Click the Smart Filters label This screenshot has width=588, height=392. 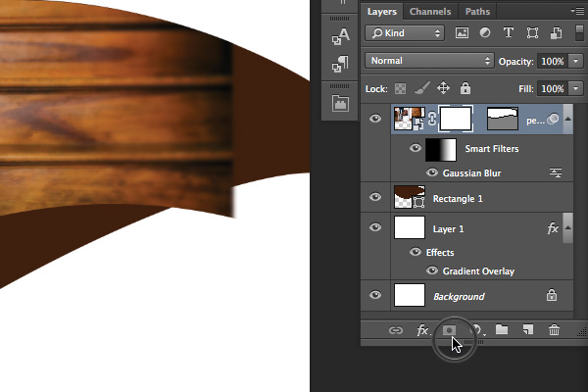pyautogui.click(x=492, y=149)
